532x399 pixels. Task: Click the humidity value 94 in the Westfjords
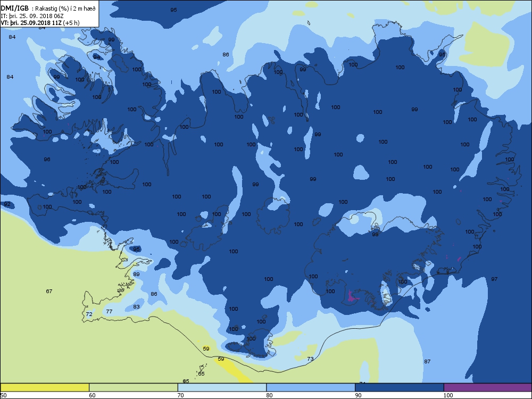(x=97, y=57)
